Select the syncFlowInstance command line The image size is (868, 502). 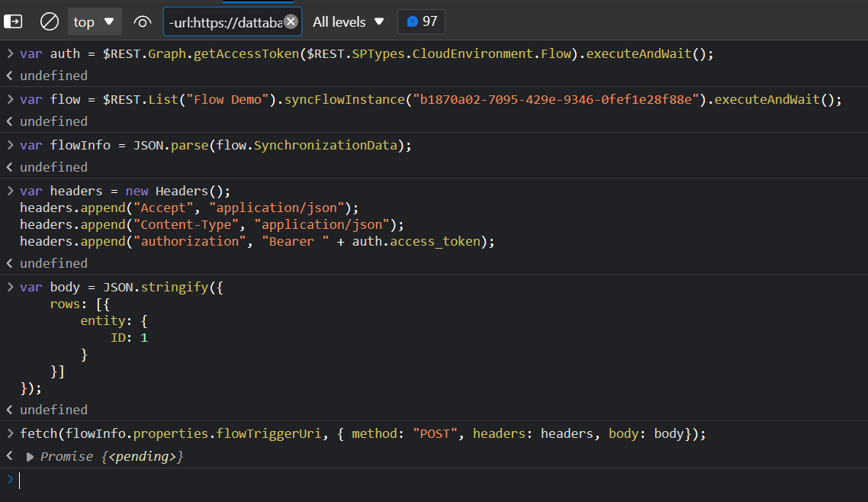coord(431,100)
